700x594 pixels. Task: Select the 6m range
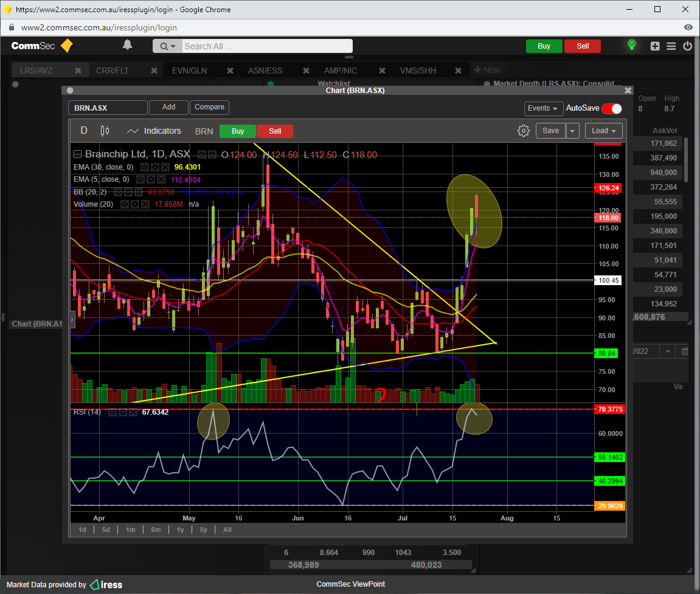click(x=156, y=530)
